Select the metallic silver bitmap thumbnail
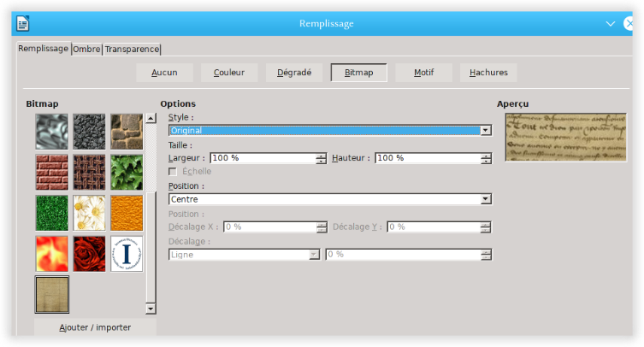Viewport: 644px width, 347px height. (51, 131)
